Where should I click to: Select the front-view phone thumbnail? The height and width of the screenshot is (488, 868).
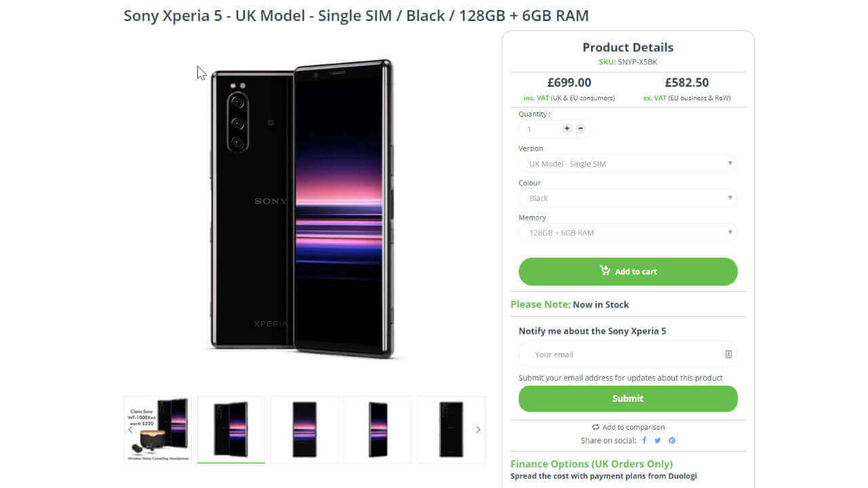click(304, 429)
